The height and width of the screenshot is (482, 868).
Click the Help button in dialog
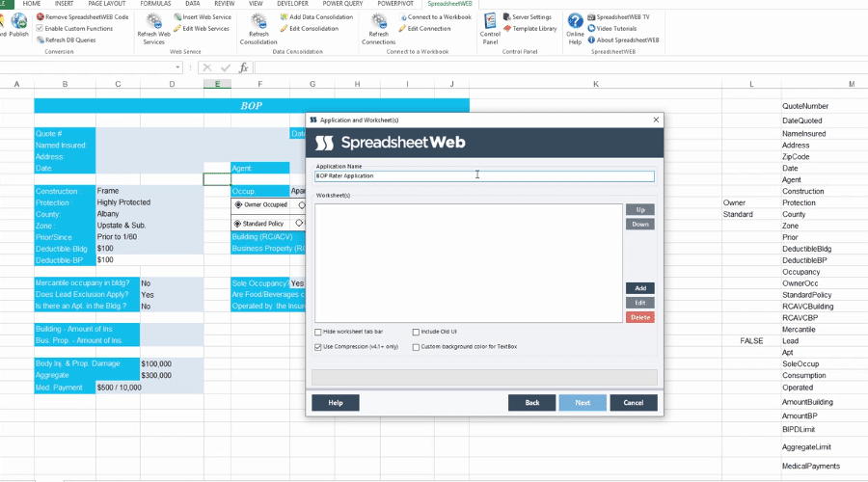336,403
